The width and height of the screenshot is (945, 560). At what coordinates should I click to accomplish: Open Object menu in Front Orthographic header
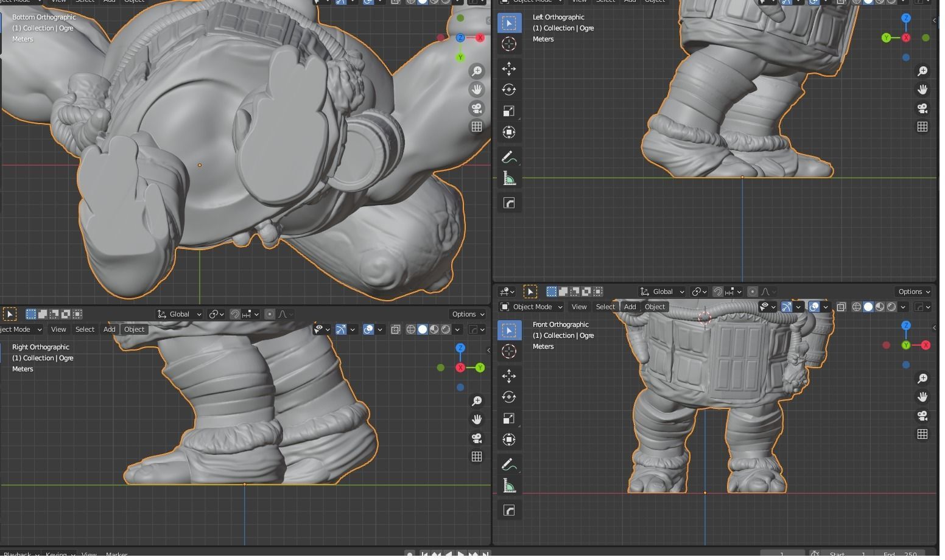pyautogui.click(x=655, y=307)
